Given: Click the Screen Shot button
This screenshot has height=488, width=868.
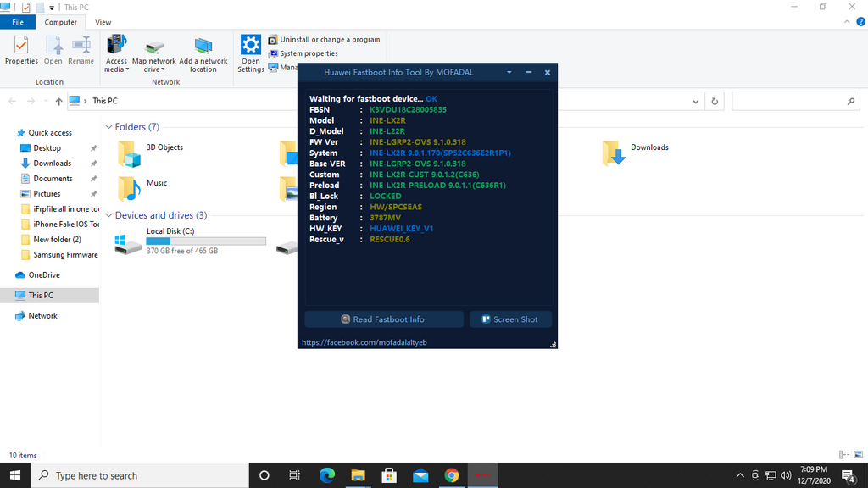Looking at the screenshot, I should [x=510, y=319].
